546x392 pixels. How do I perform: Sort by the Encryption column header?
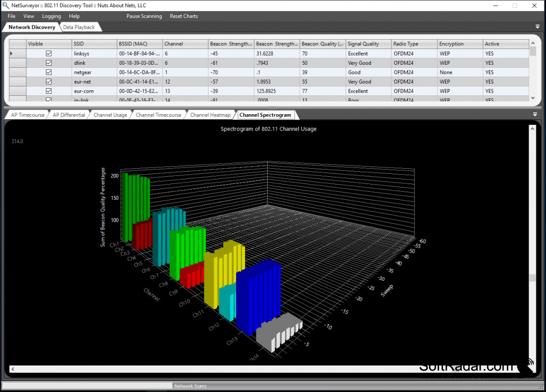click(x=460, y=44)
